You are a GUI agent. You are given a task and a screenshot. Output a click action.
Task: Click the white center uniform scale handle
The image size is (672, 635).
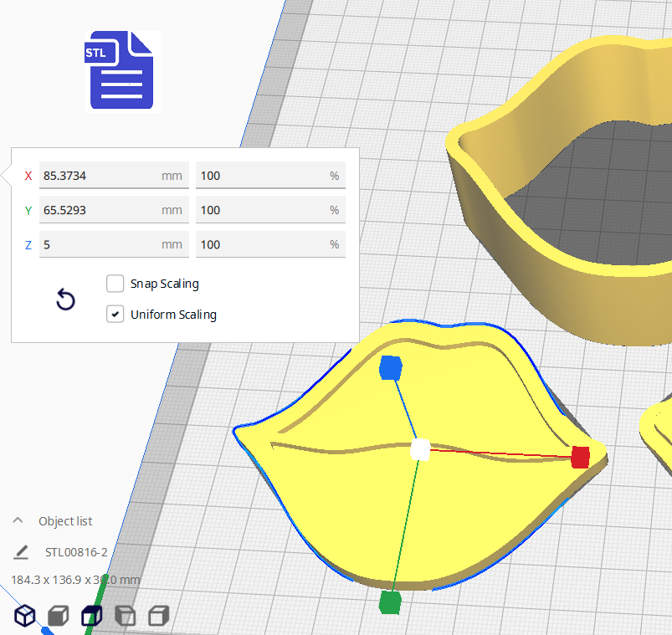(420, 450)
